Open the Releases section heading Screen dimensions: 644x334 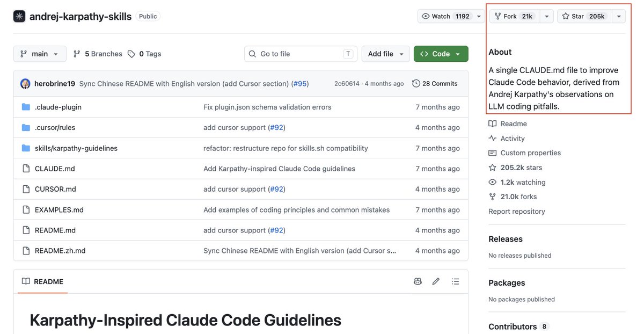pos(506,239)
